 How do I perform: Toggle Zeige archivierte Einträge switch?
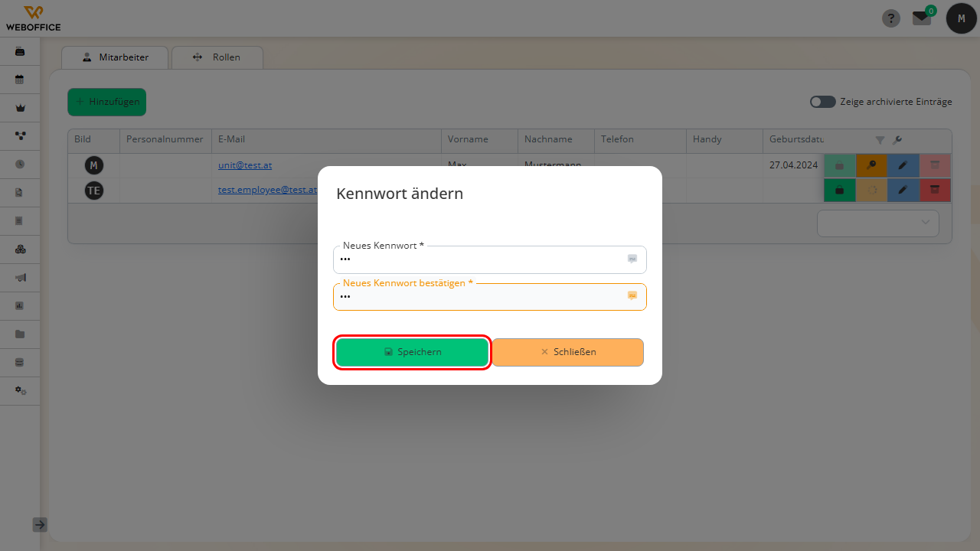tap(823, 102)
